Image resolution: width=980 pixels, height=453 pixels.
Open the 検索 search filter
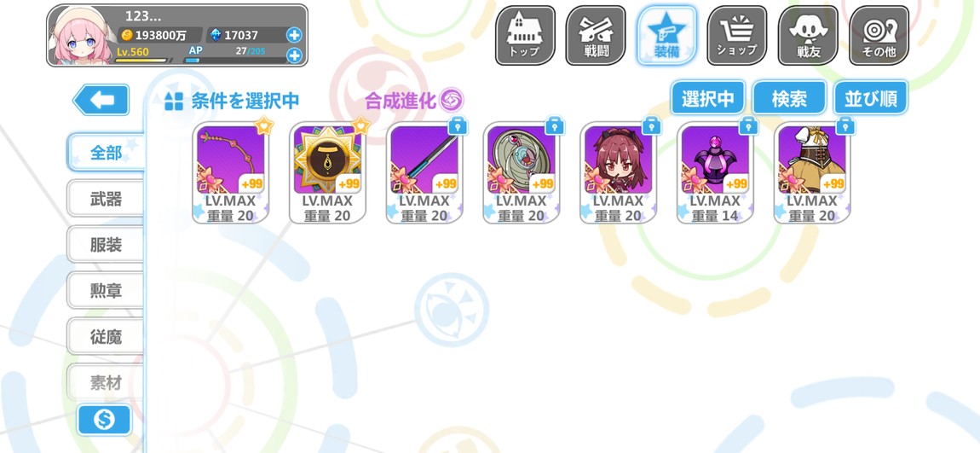tap(789, 99)
